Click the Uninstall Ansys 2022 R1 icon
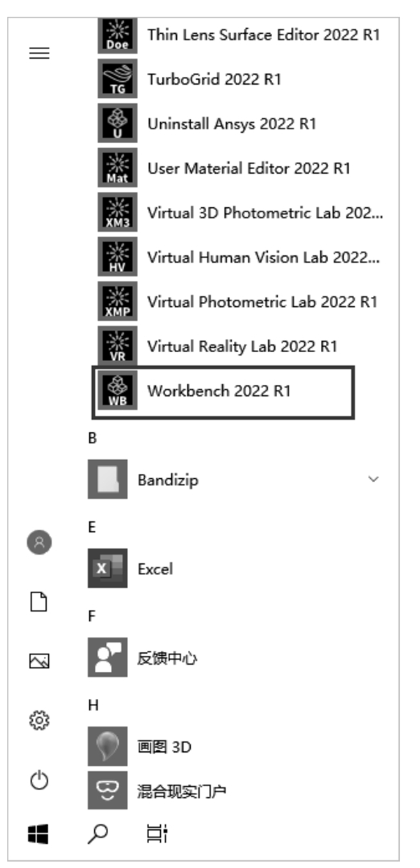420x868 pixels. point(117,124)
